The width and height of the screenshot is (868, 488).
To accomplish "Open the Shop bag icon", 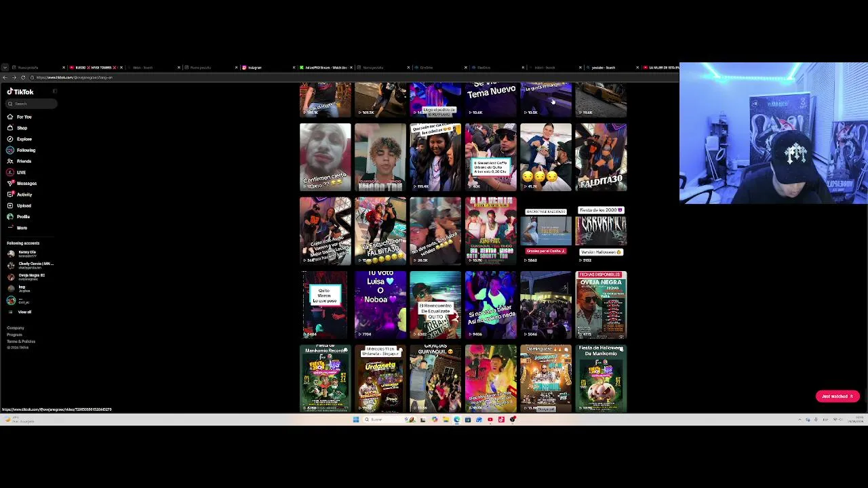I will 10,127.
